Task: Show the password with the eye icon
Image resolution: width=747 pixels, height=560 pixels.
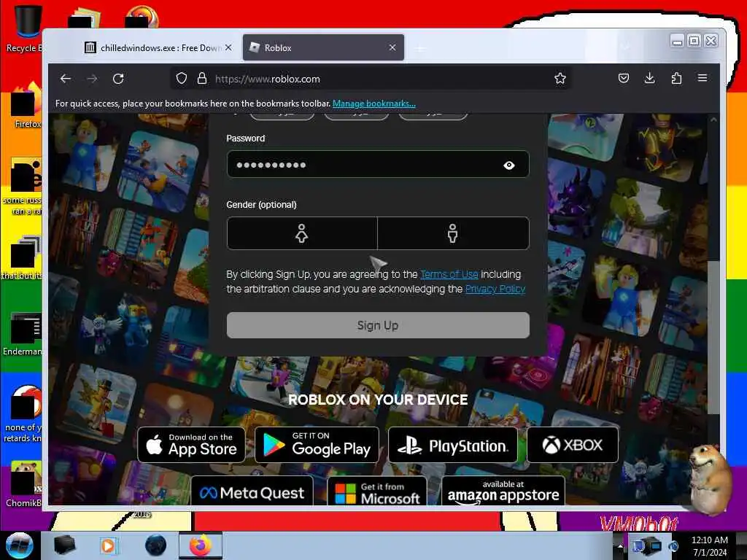Action: point(508,166)
